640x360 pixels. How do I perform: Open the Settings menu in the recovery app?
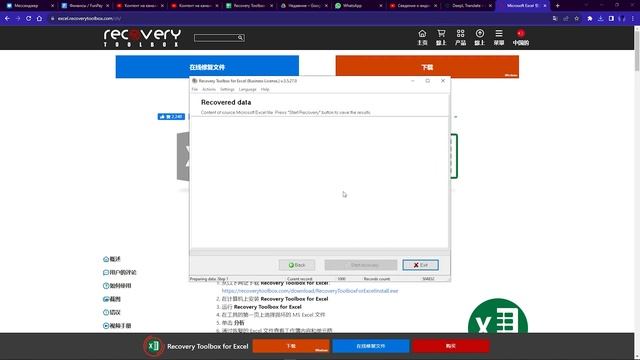[227, 89]
